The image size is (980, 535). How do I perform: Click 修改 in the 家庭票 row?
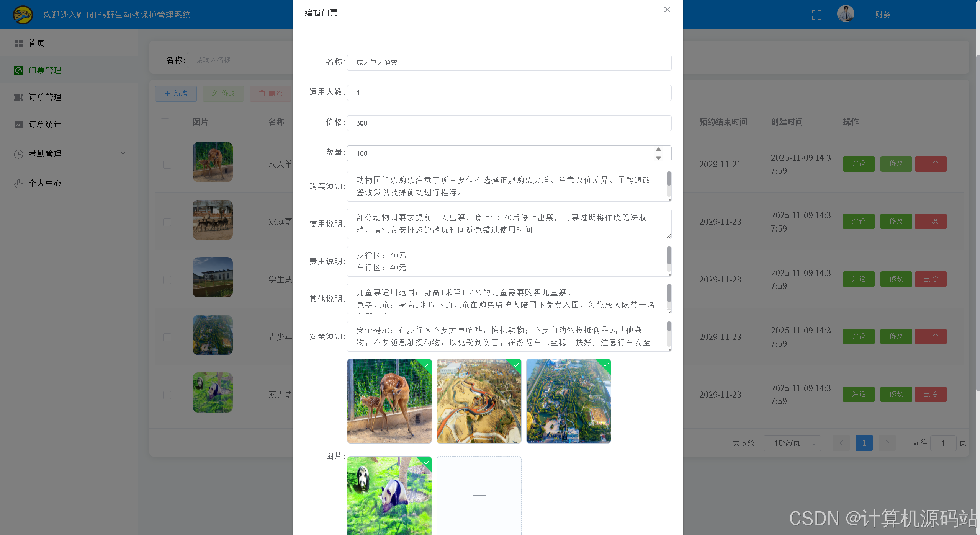click(896, 221)
